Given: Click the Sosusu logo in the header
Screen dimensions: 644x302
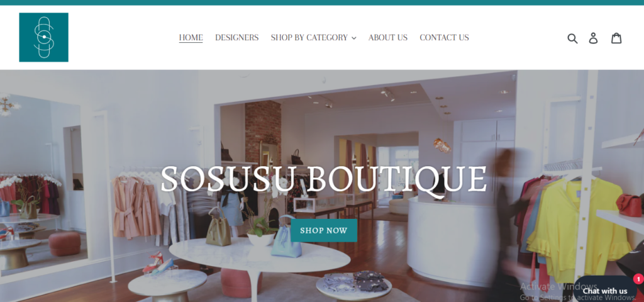Looking at the screenshot, I should [43, 37].
